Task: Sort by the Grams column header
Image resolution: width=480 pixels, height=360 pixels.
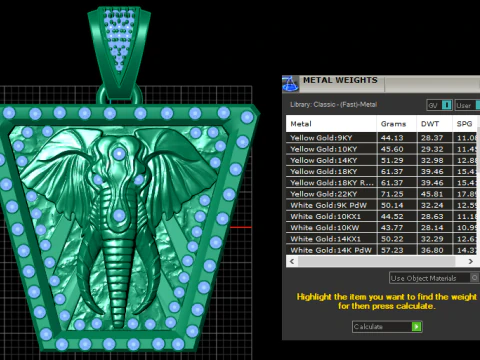Action: click(x=397, y=124)
